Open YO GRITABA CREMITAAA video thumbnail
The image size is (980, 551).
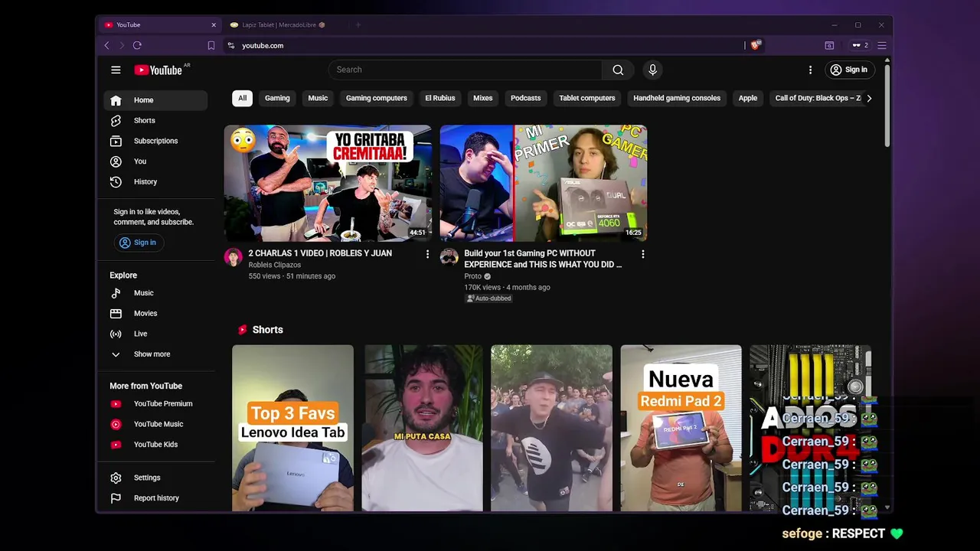pyautogui.click(x=328, y=183)
